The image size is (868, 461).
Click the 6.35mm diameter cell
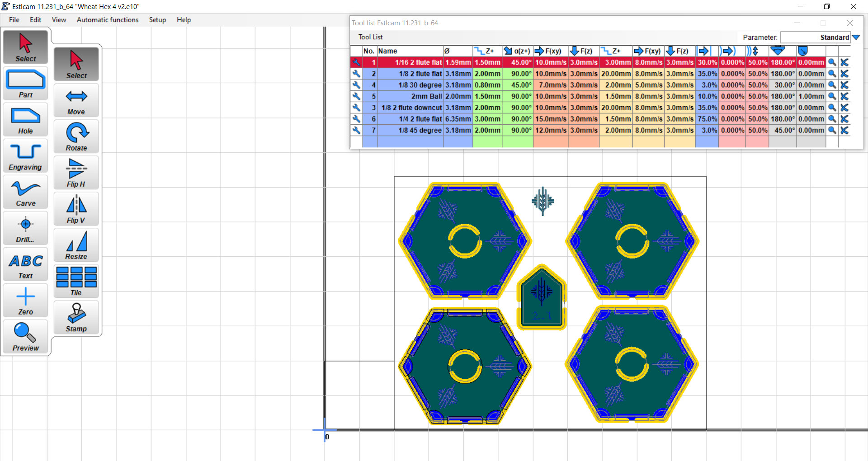(458, 119)
